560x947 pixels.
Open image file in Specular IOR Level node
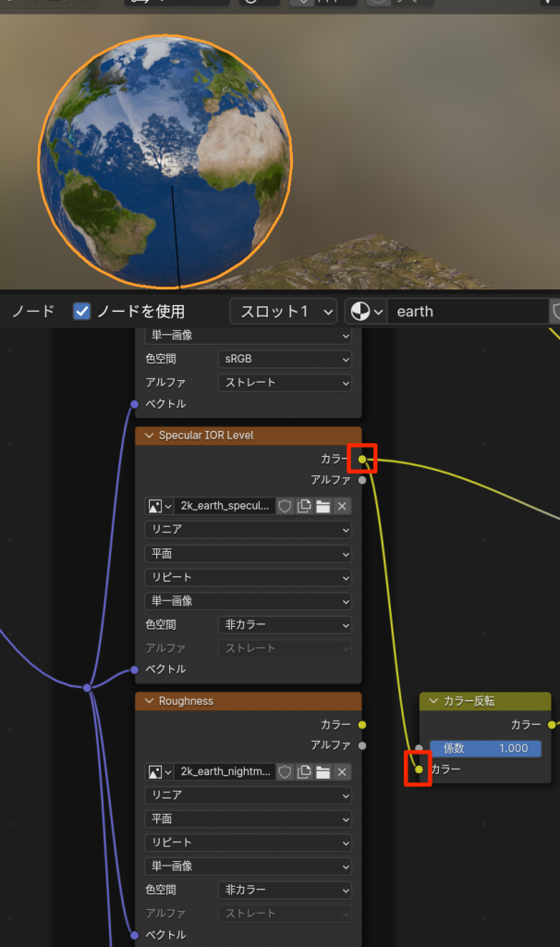click(x=323, y=506)
